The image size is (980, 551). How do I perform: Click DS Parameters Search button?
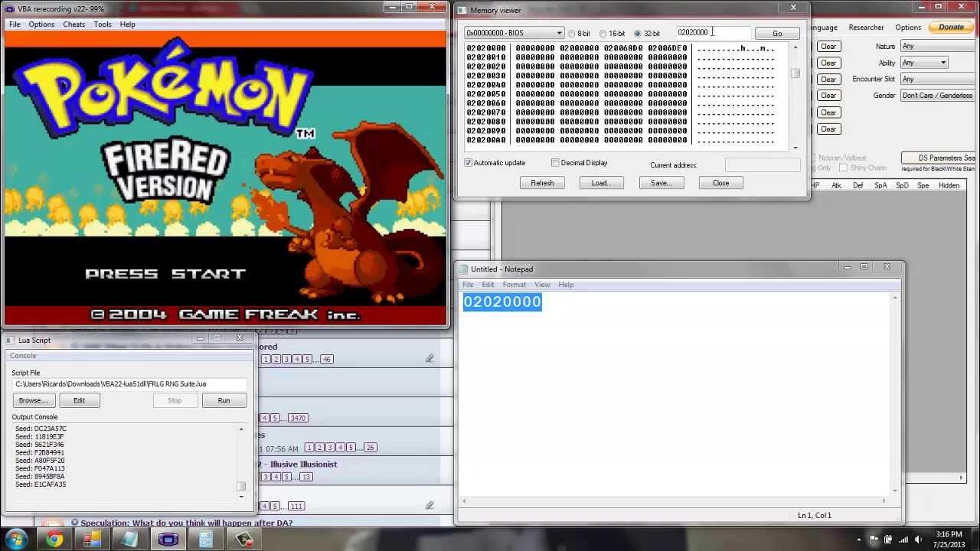tap(940, 158)
